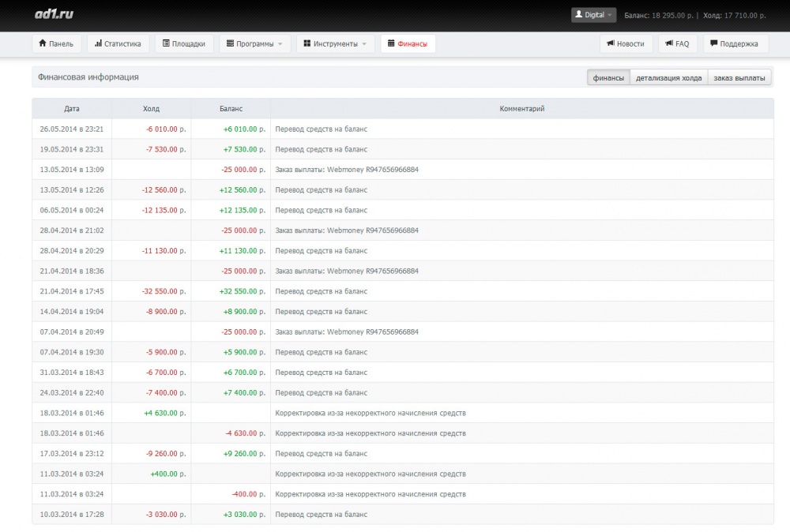Click the balance value +8 900.00 р.
The width and height of the screenshot is (790, 532).
[244, 312]
